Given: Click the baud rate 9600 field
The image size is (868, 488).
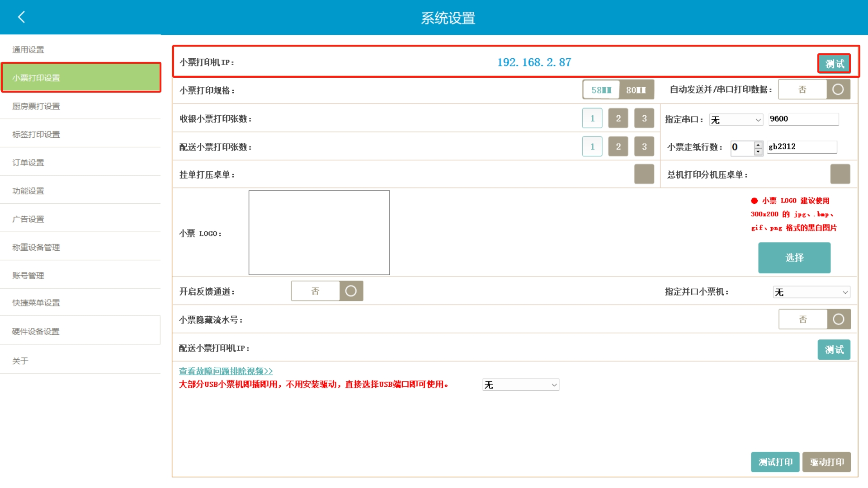Looking at the screenshot, I should [803, 119].
